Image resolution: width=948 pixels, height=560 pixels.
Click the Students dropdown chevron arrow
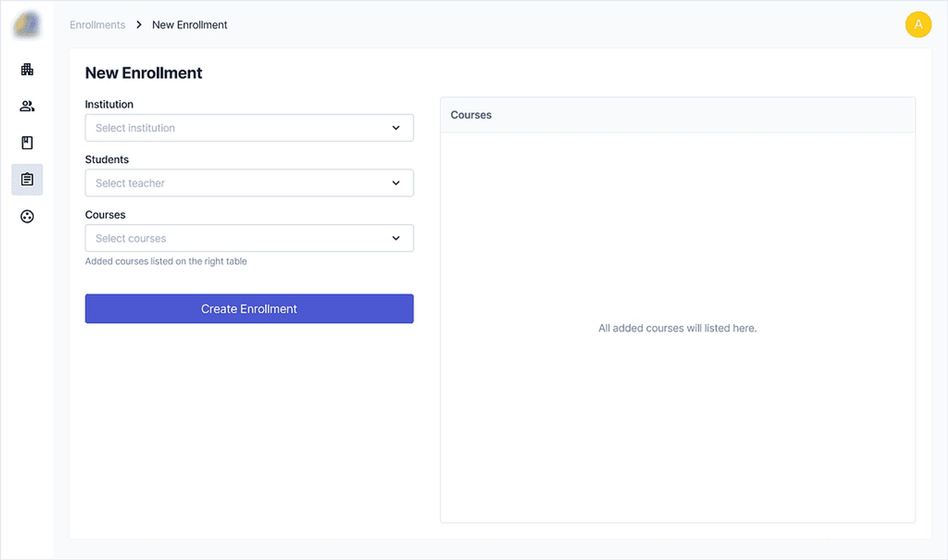tap(396, 183)
